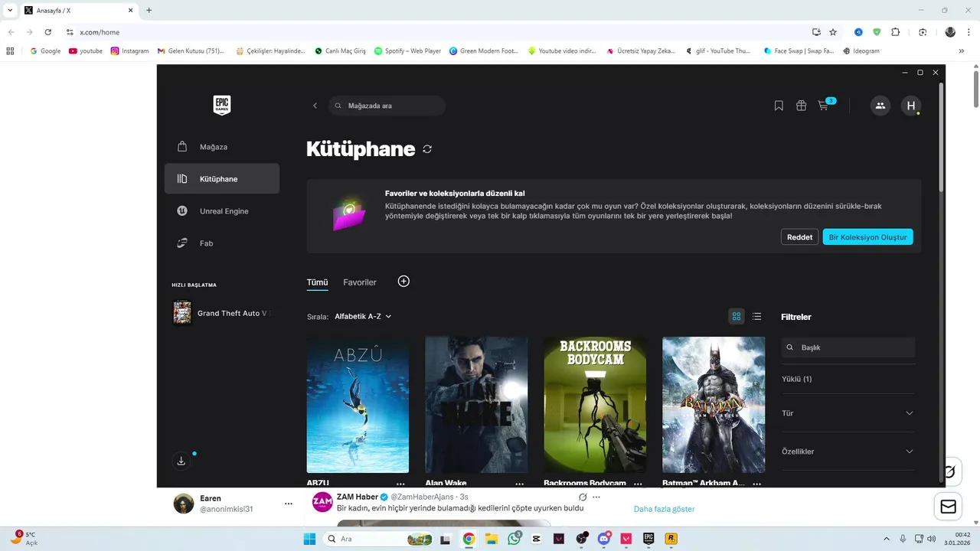Open Epic Games Launcher taskbar icon
The height and width of the screenshot is (551, 980).
point(648,539)
